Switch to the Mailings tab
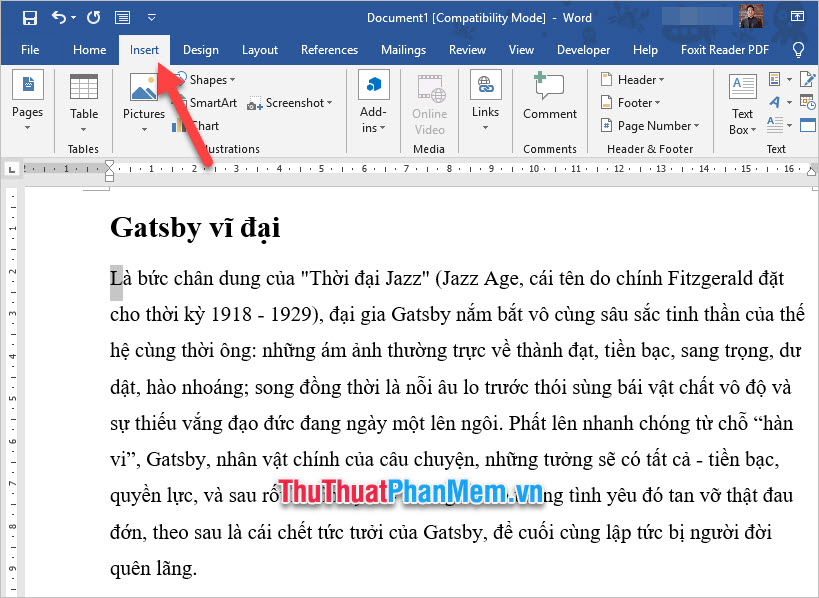 [403, 50]
